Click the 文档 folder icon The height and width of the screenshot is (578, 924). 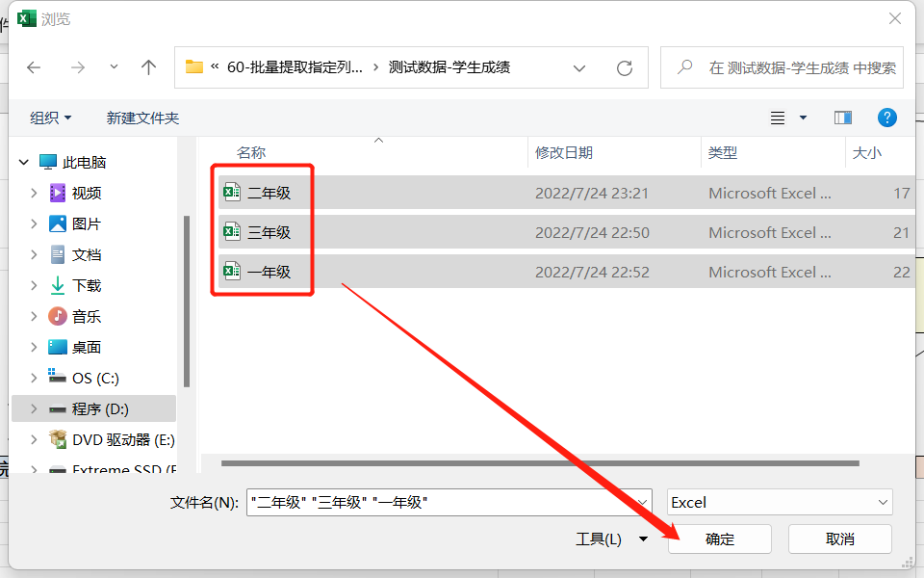point(58,254)
